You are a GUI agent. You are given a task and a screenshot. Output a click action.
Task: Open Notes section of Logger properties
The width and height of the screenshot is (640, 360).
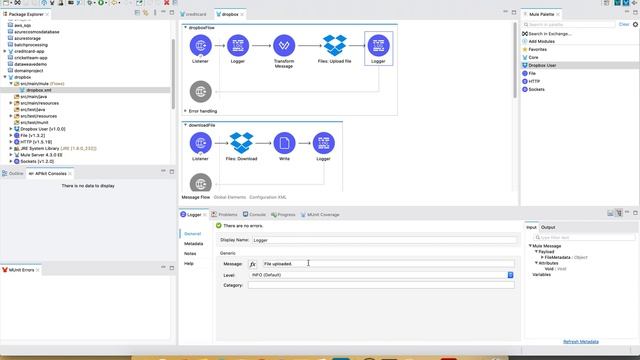[190, 253]
